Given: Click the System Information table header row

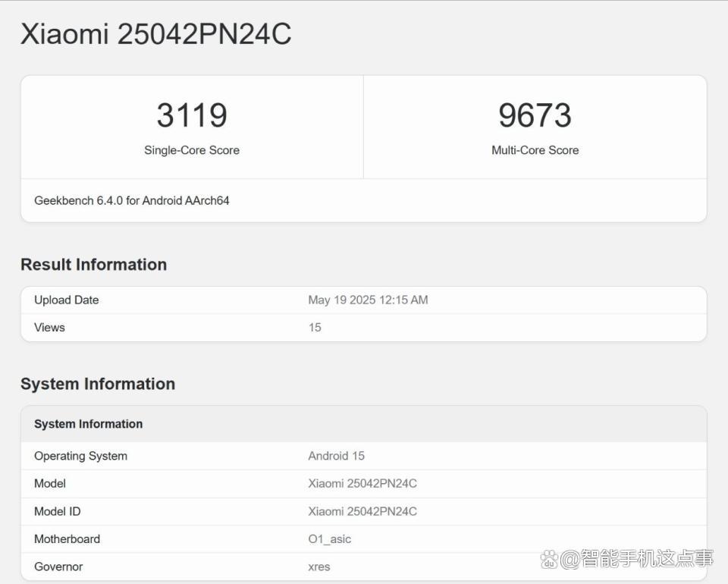Looking at the screenshot, I should [364, 424].
